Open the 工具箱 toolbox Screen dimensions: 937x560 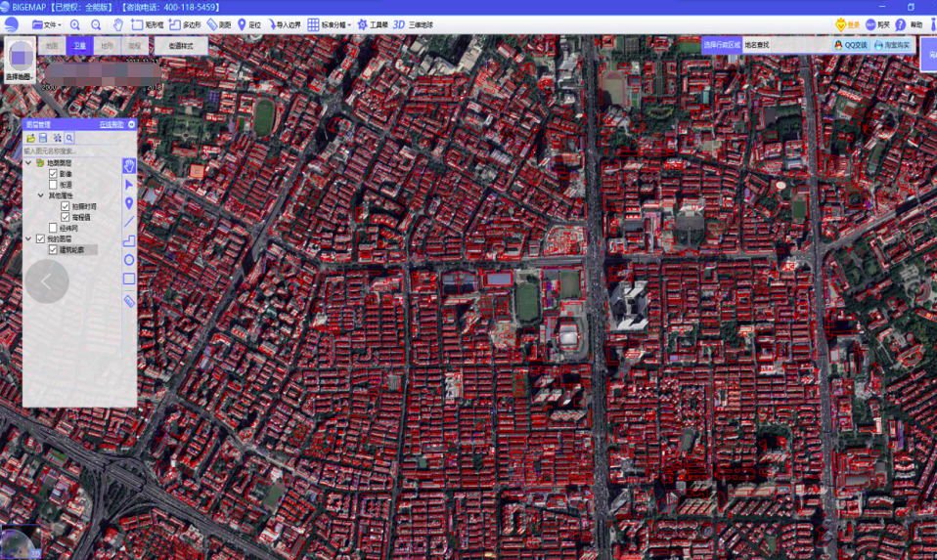point(373,24)
